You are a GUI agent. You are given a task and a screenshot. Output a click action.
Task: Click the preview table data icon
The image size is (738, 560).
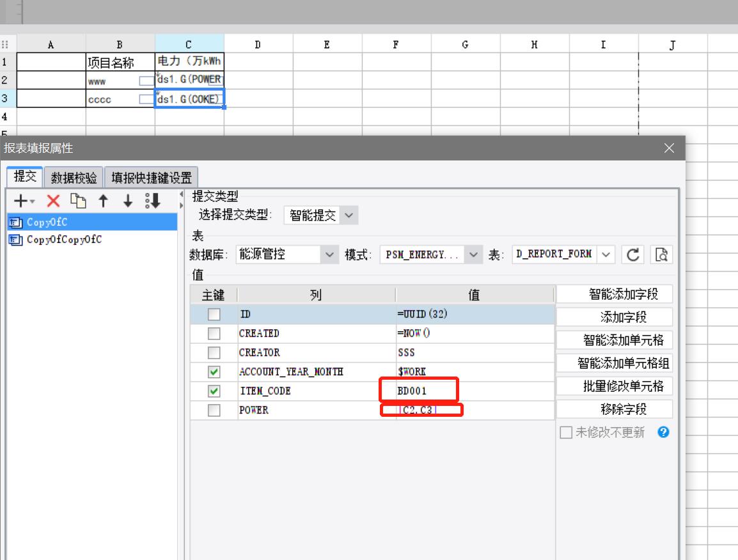click(661, 254)
